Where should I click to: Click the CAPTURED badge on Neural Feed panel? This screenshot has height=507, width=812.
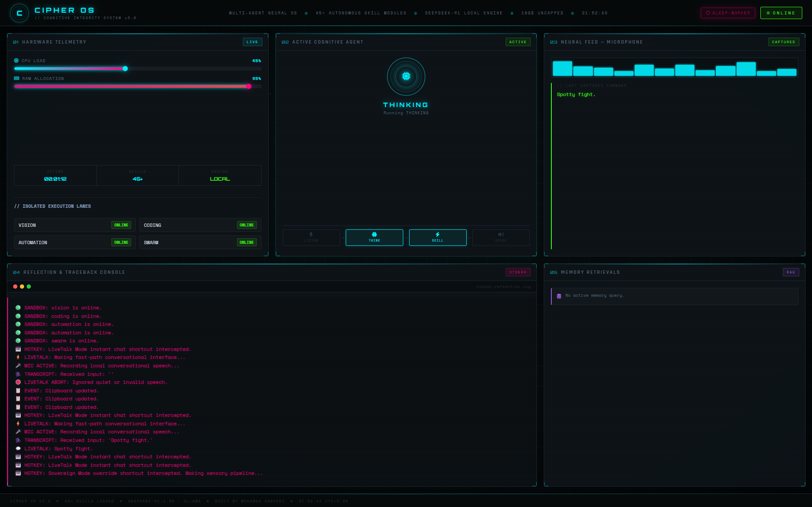[784, 42]
